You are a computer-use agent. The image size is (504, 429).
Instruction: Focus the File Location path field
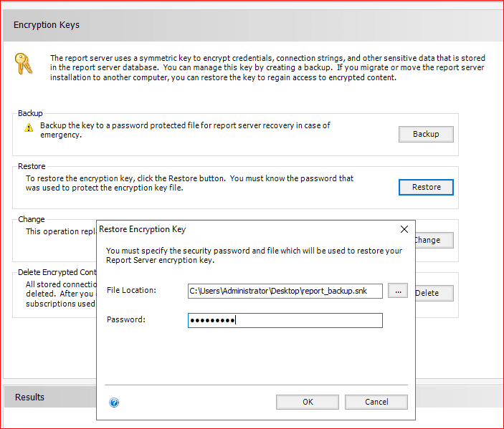tap(285, 291)
